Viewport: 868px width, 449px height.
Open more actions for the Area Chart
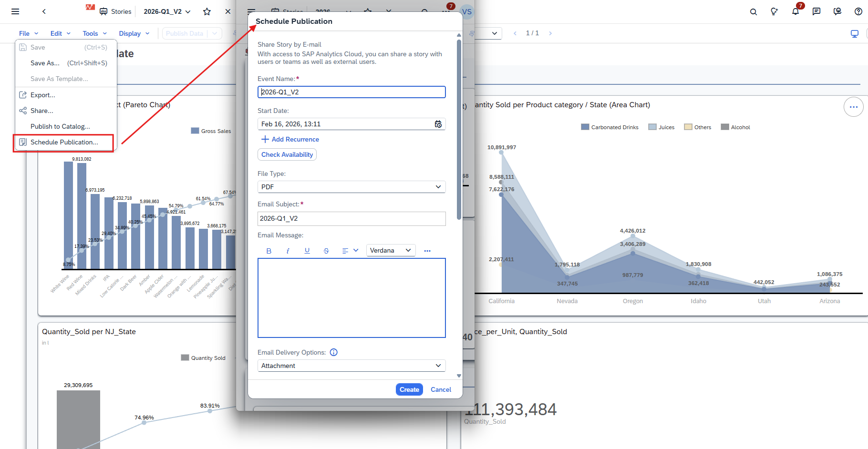tap(854, 107)
